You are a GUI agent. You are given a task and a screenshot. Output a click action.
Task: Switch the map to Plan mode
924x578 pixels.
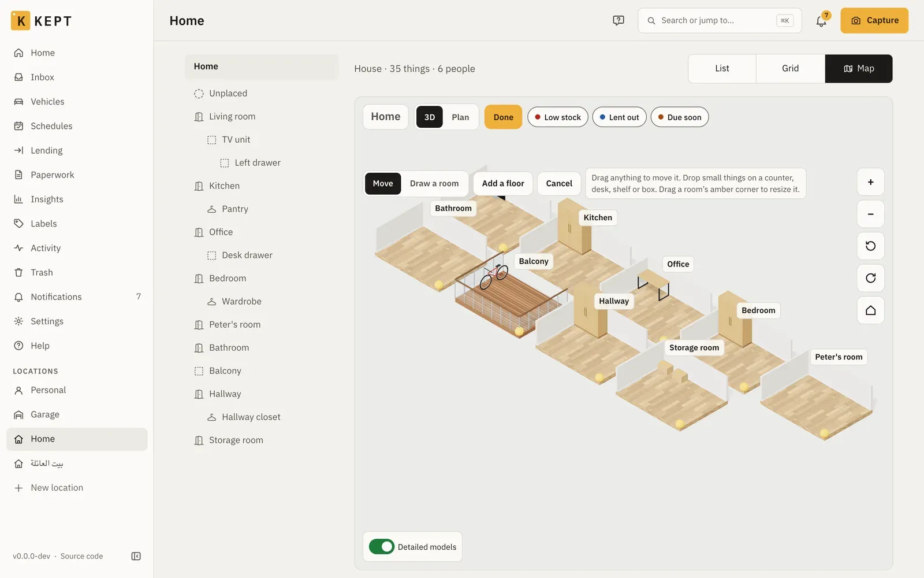pos(460,117)
